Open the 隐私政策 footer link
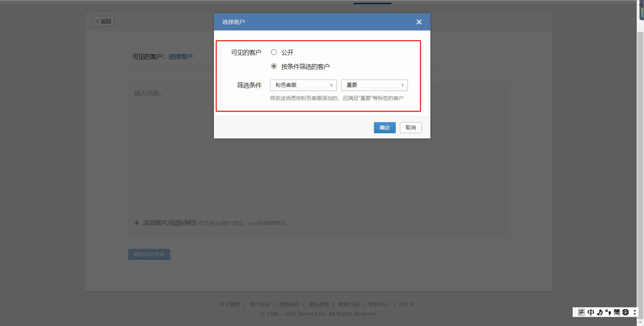 tap(319, 305)
